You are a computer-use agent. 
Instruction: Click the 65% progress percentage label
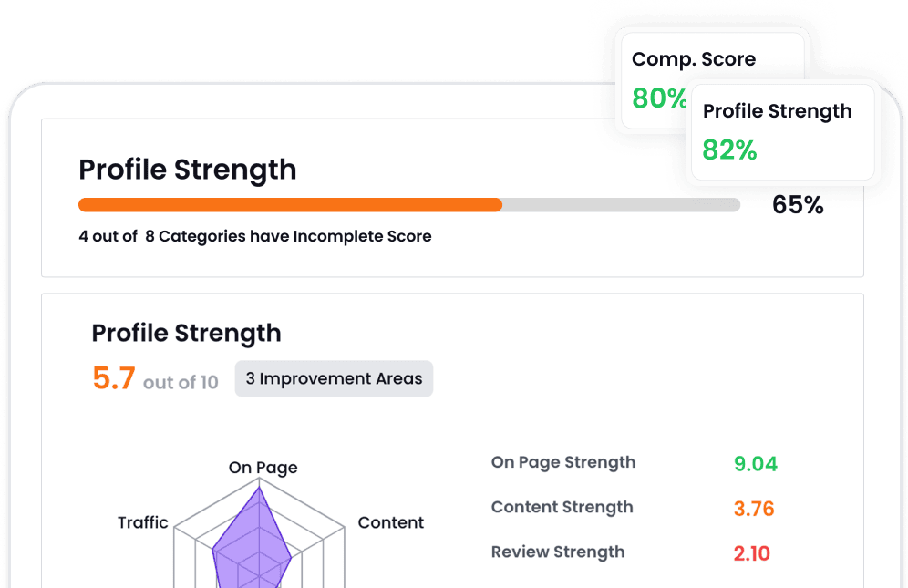[x=798, y=205]
